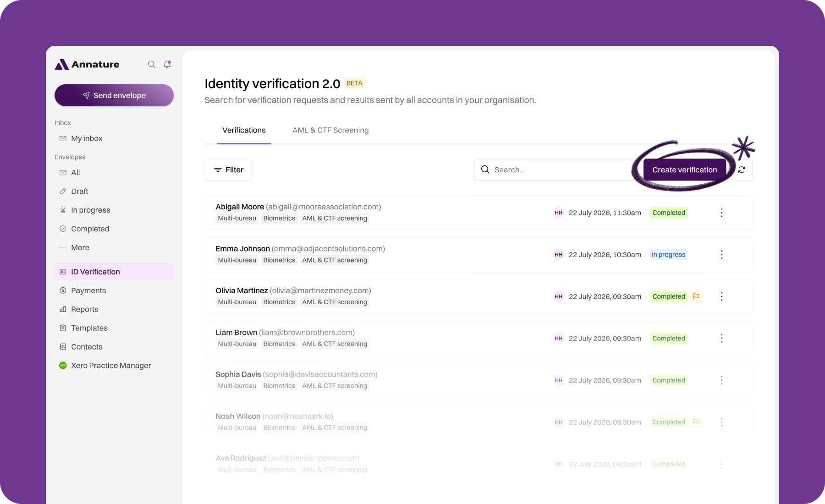This screenshot has width=825, height=504.
Task: Click the Send envelope button
Action: coord(114,95)
